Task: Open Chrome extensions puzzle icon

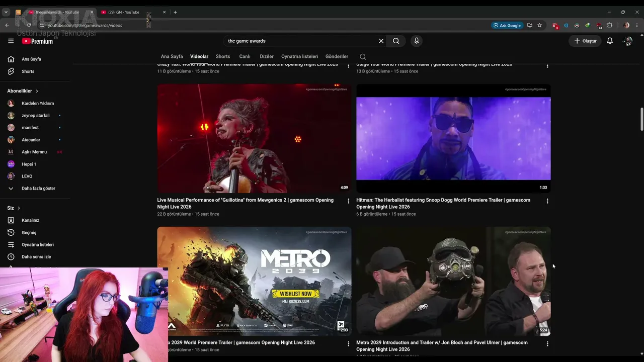Action: pos(610,25)
